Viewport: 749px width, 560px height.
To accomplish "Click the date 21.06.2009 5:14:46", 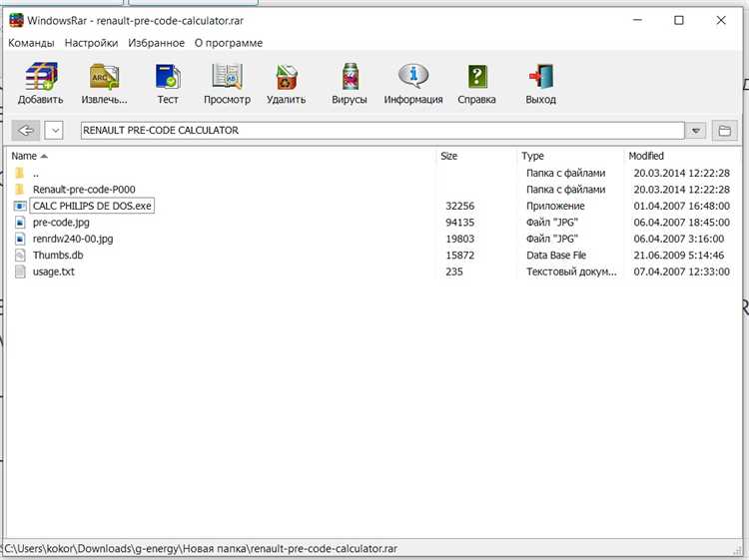I will coord(679,255).
